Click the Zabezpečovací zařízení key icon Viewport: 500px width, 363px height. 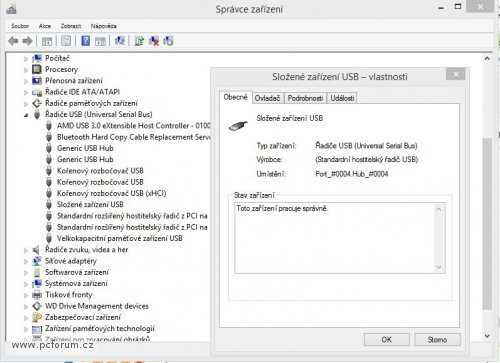pyautogui.click(x=37, y=317)
